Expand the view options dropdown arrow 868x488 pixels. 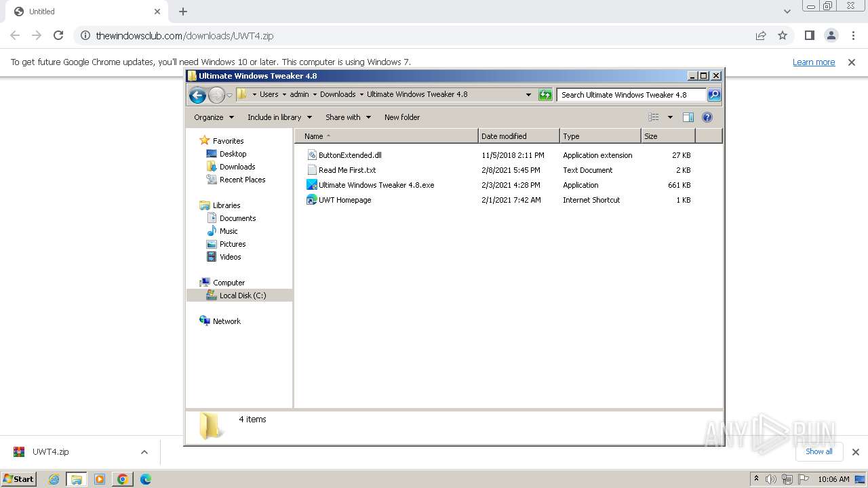670,117
